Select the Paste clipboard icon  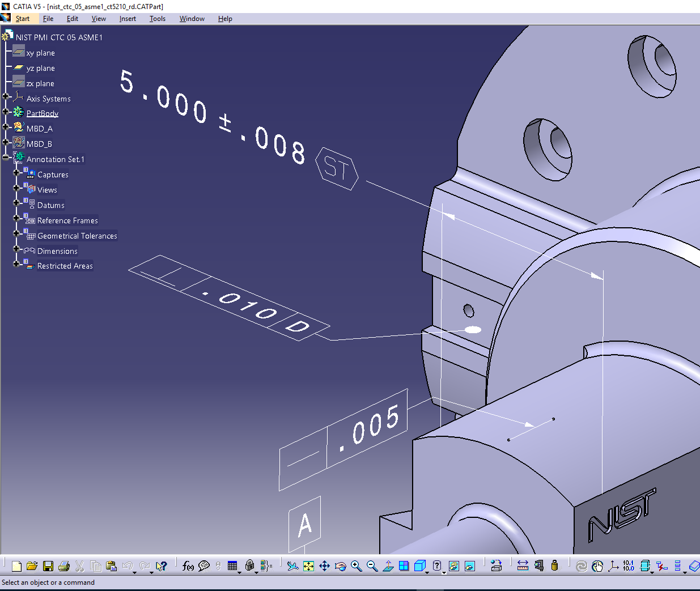click(112, 566)
